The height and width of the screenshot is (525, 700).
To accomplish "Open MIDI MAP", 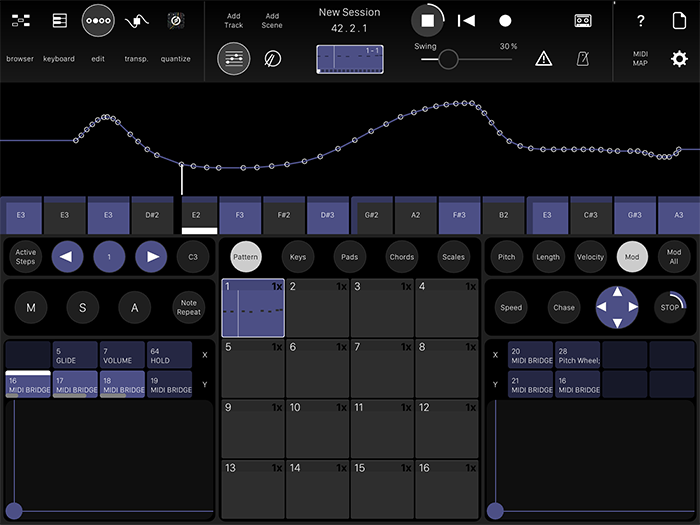I will point(640,58).
